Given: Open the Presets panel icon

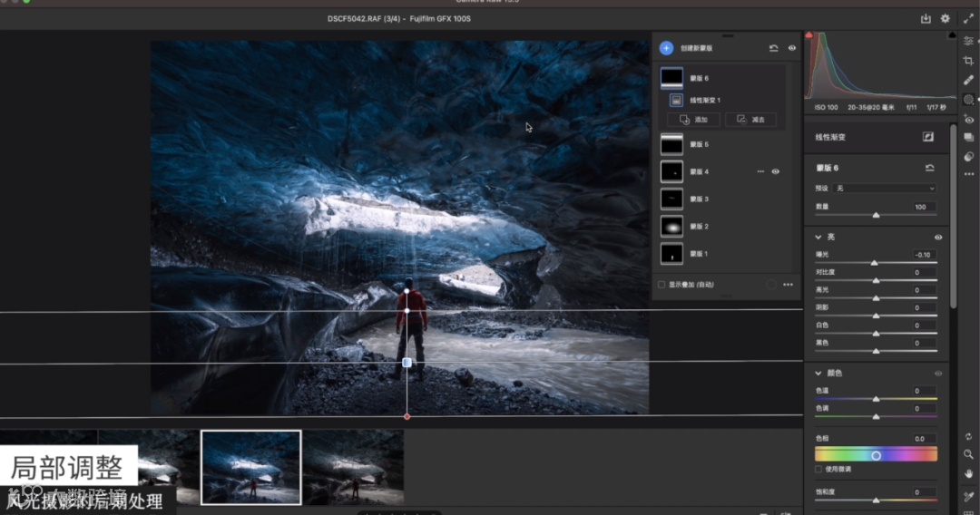Looking at the screenshot, I should tap(968, 156).
